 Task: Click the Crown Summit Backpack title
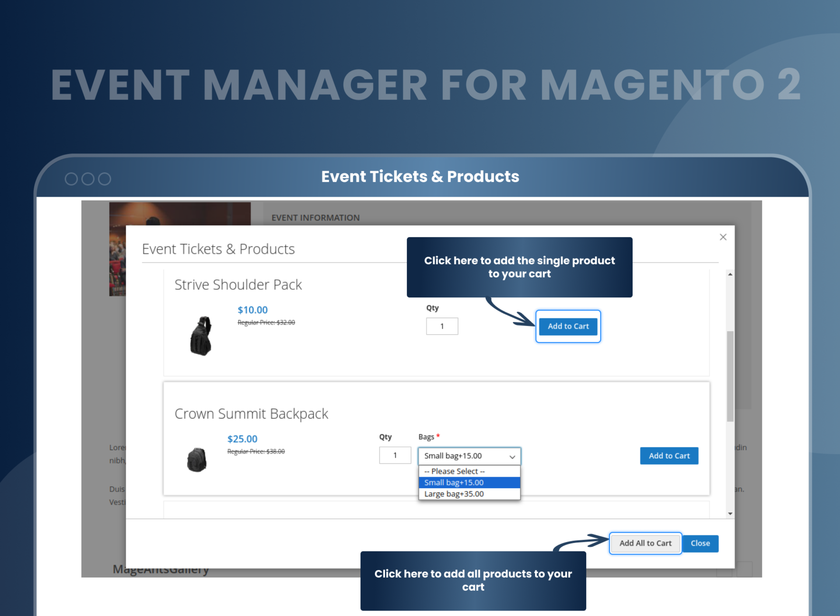[x=251, y=414]
